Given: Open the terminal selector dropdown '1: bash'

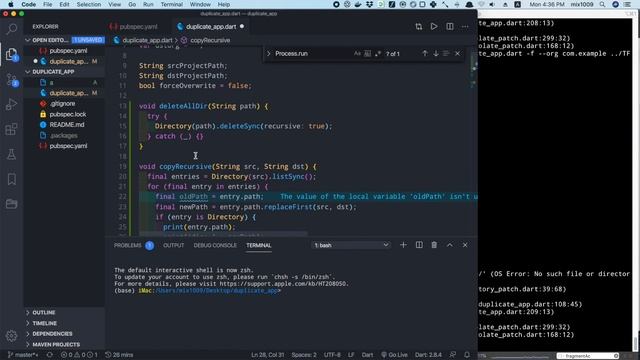Looking at the screenshot, I should (x=351, y=245).
